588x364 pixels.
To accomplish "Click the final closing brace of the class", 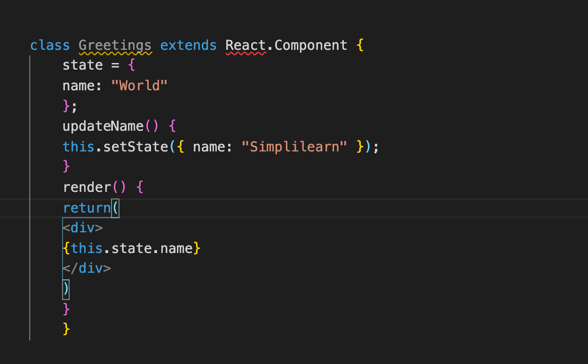I will (67, 329).
